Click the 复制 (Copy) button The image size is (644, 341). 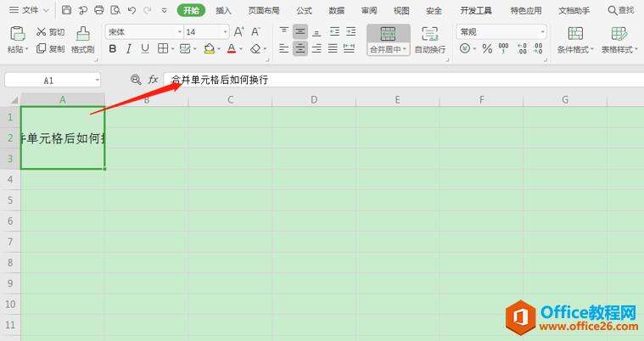pyautogui.click(x=50, y=48)
